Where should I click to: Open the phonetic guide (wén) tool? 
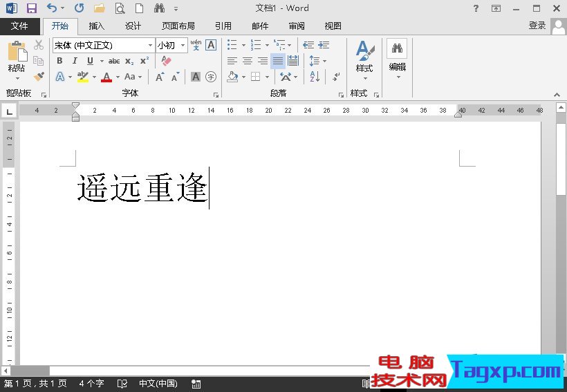[x=196, y=45]
